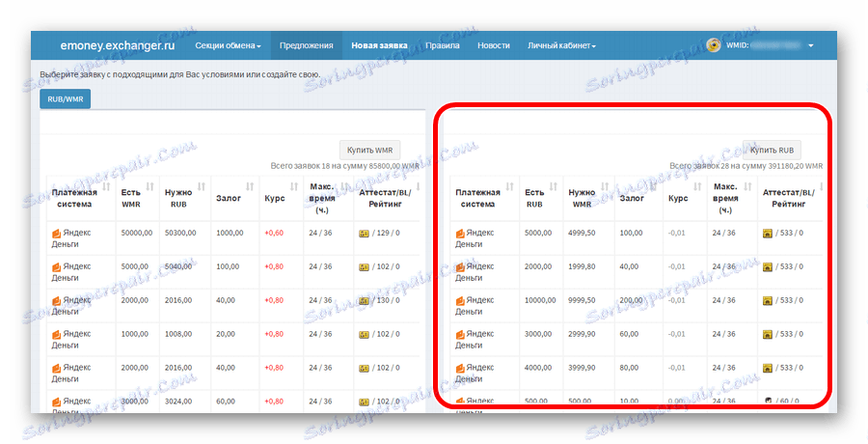Screen dimensions: 868x444
Task: Sort left table by Залог column
Action: pyautogui.click(x=250, y=187)
